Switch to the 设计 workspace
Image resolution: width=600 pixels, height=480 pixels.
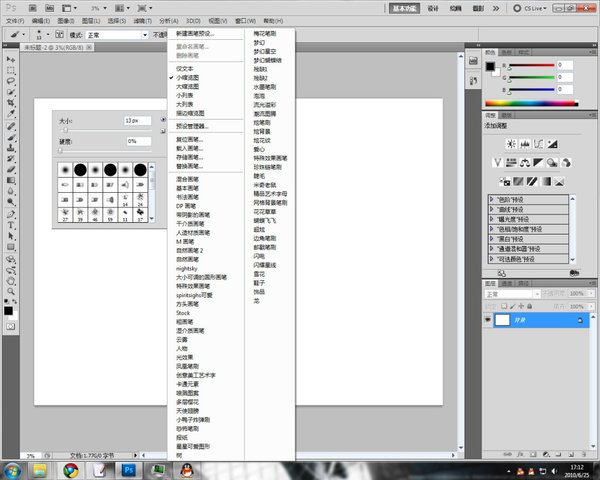(x=432, y=6)
